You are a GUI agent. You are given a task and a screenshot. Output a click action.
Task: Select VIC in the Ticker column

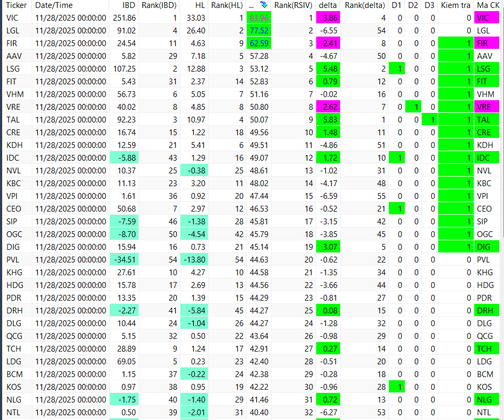tap(12, 18)
